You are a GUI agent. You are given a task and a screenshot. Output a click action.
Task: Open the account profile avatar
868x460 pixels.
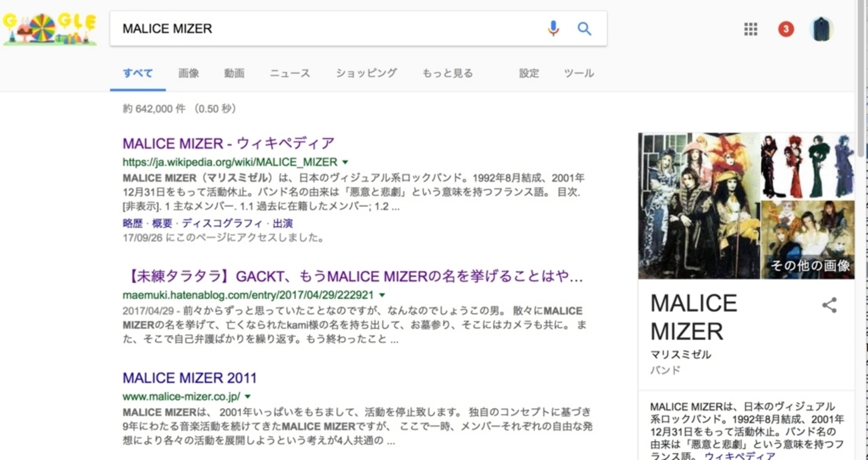(x=821, y=29)
